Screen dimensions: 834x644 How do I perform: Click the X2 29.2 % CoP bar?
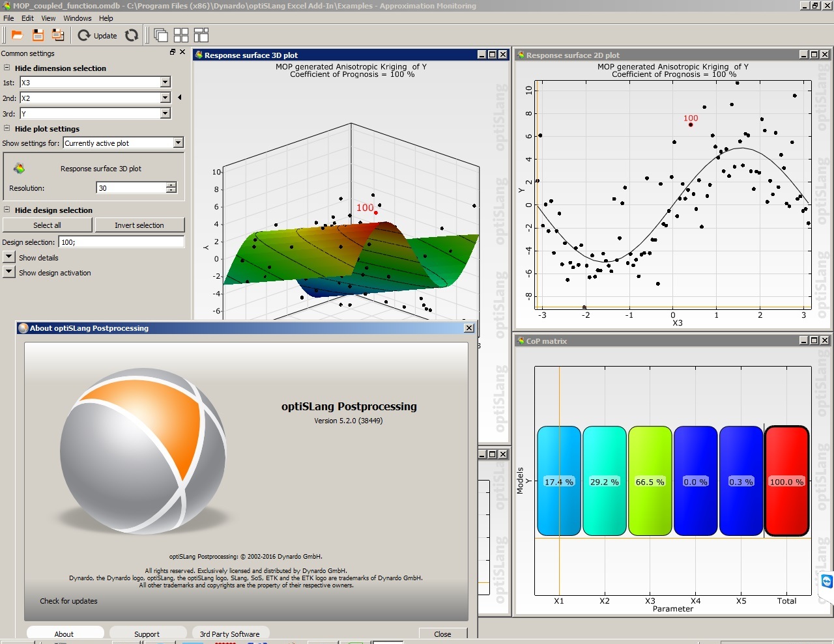coord(605,481)
